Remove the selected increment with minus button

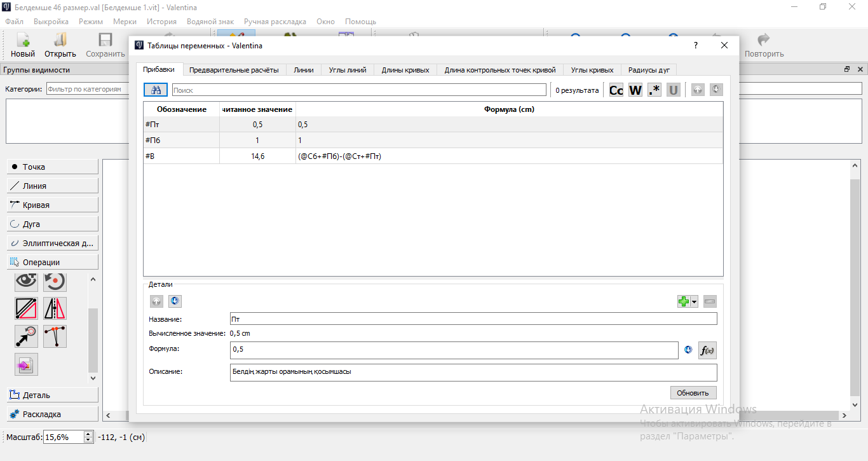point(710,301)
